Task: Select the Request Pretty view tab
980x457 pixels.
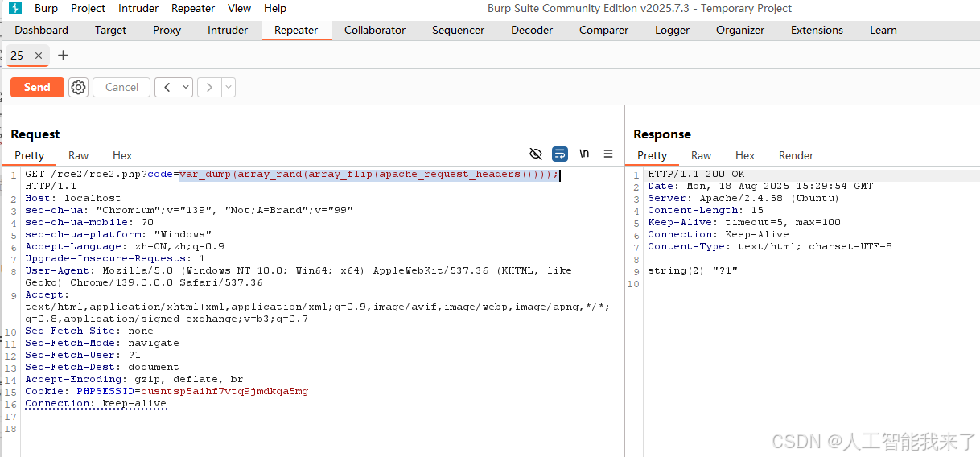Action: 30,155
